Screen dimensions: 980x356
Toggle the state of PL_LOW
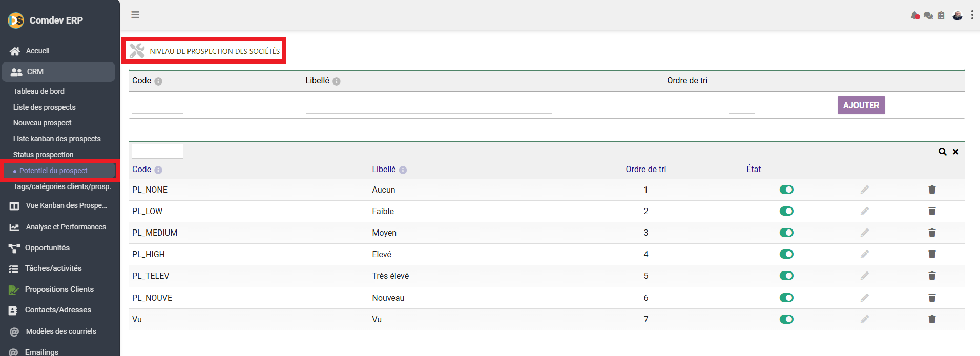(x=786, y=211)
